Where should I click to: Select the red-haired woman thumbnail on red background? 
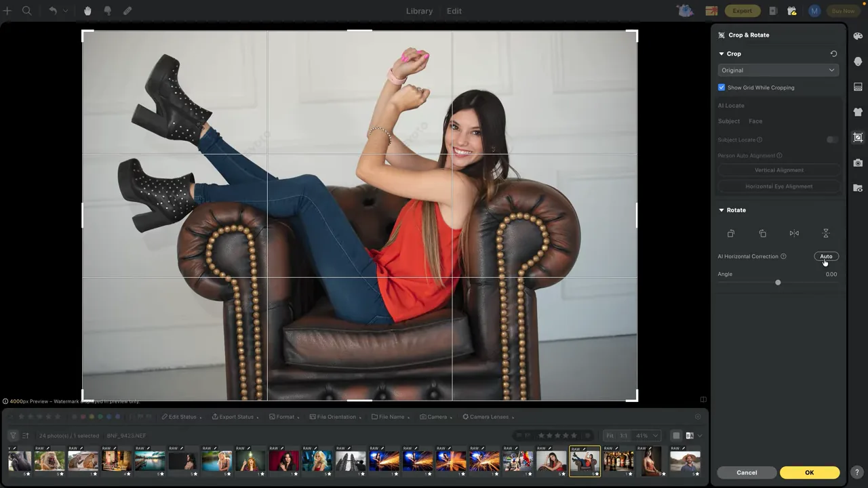click(x=283, y=461)
